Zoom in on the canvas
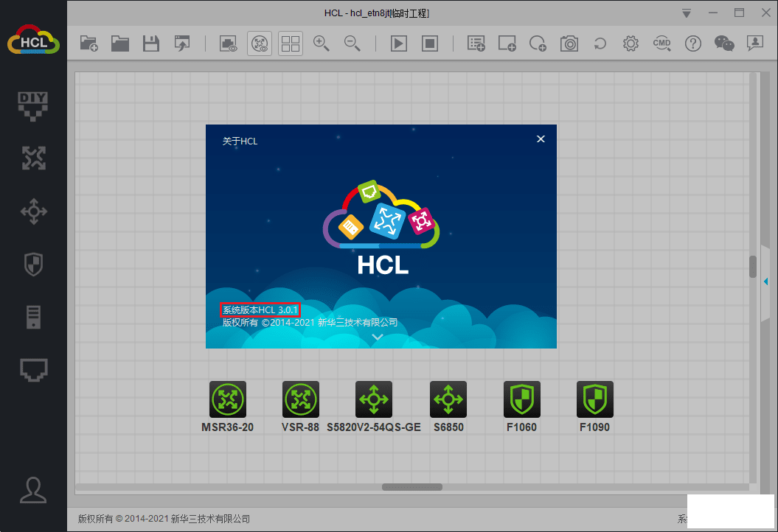Screen dimensions: 778x532 322,43
